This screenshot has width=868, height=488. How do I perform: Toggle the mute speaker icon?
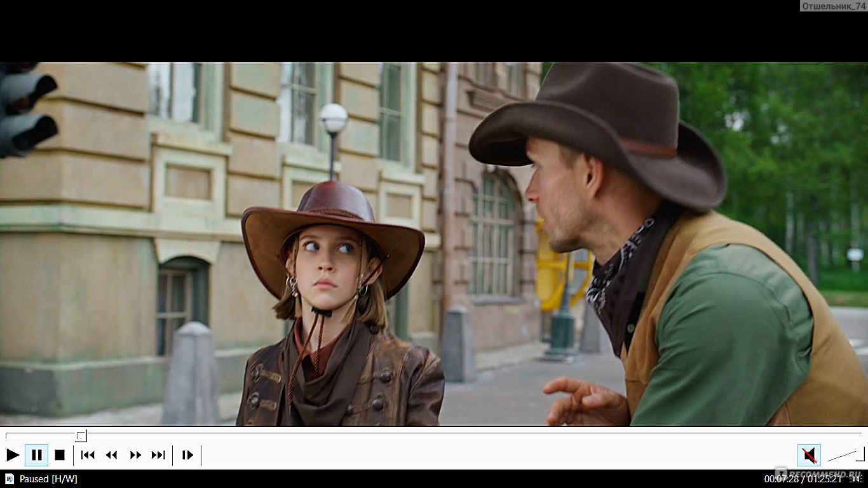pyautogui.click(x=809, y=455)
